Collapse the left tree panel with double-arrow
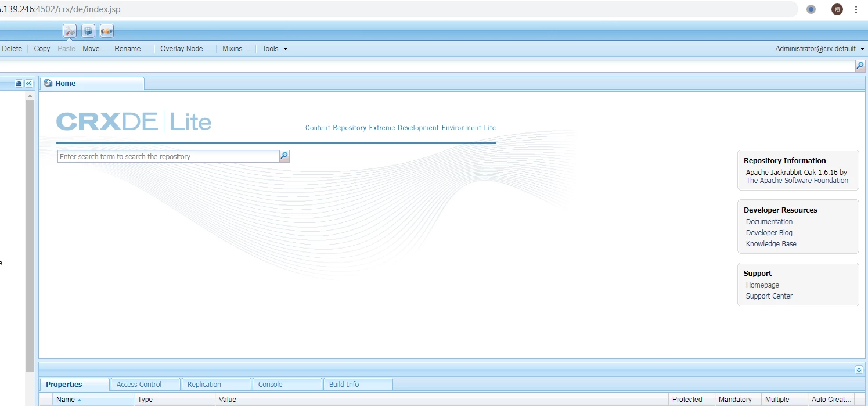 click(28, 84)
